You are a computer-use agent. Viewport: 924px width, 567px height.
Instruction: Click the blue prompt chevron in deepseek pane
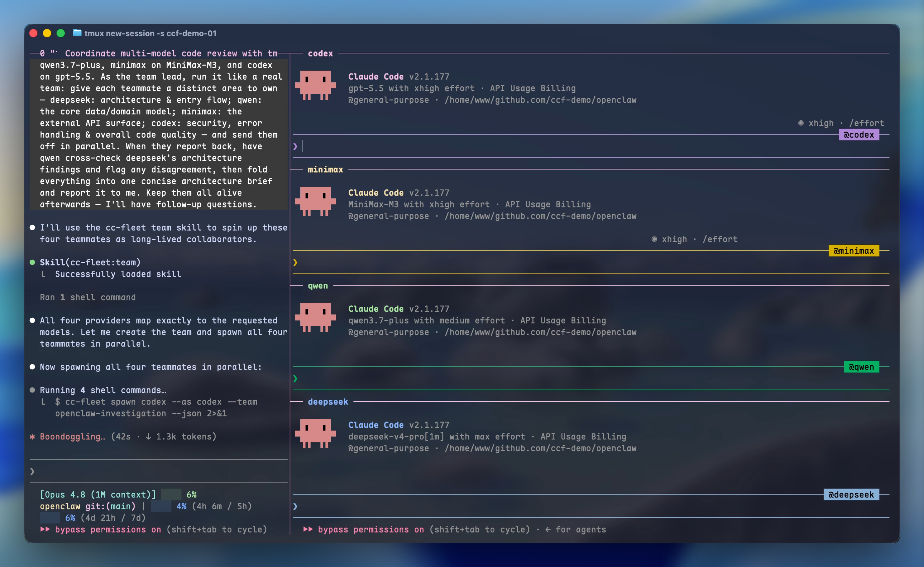[295, 506]
